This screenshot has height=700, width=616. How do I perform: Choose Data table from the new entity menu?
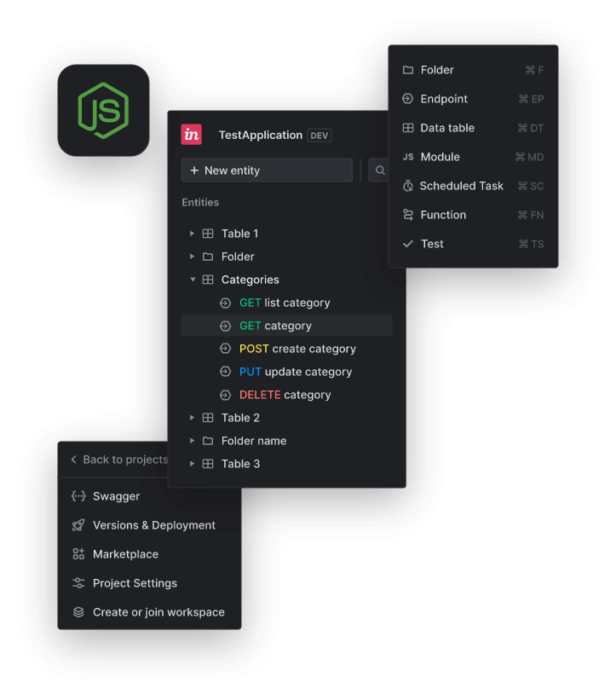click(x=447, y=128)
